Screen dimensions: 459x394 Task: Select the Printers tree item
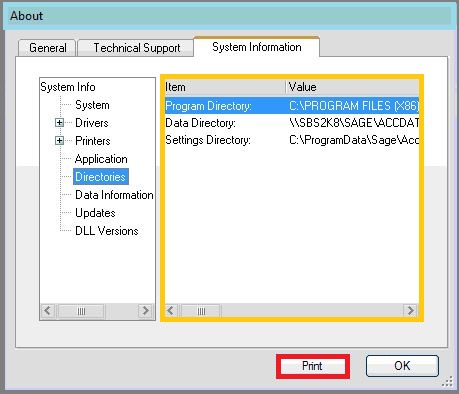click(93, 141)
